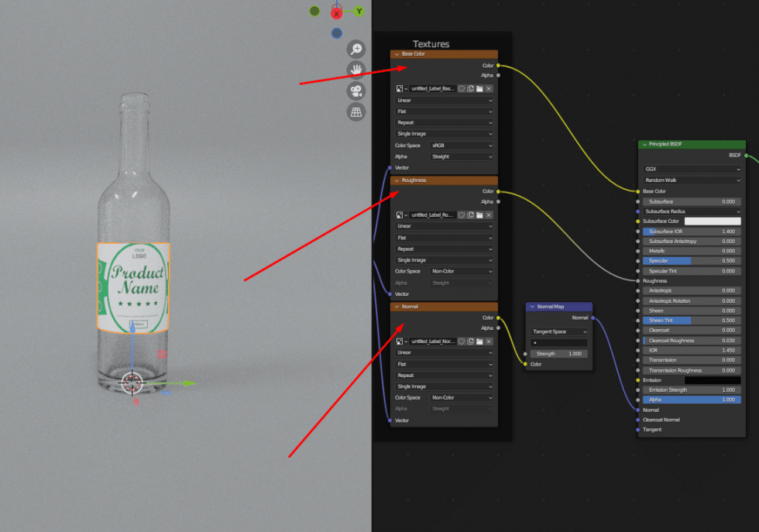Screen dimensions: 759x532
Task: Collapse the Principled BSDF node header chevron
Action: (x=643, y=144)
